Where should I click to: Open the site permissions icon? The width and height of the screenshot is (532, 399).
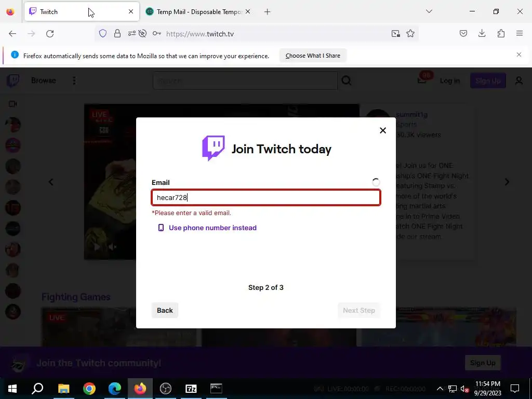(131, 33)
